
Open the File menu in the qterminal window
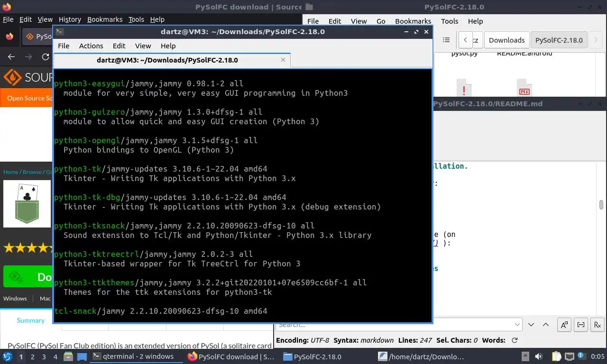pyautogui.click(x=64, y=46)
